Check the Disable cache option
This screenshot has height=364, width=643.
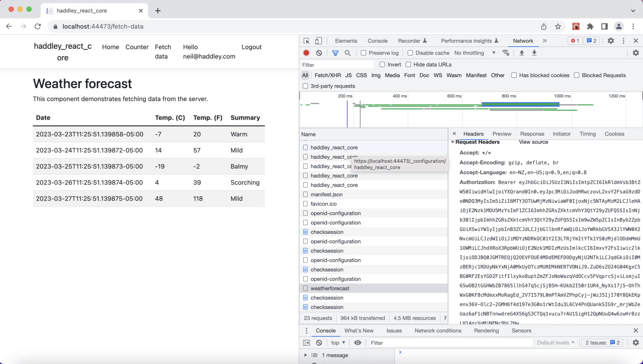pos(410,53)
